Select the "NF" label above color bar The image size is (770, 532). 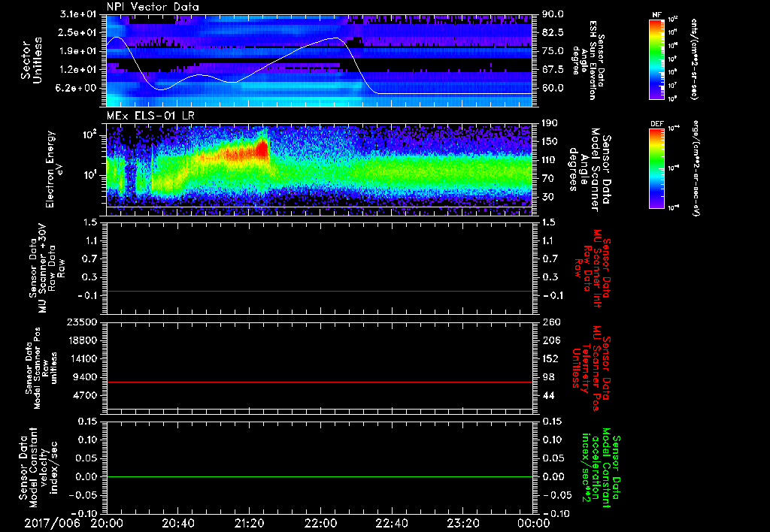656,15
